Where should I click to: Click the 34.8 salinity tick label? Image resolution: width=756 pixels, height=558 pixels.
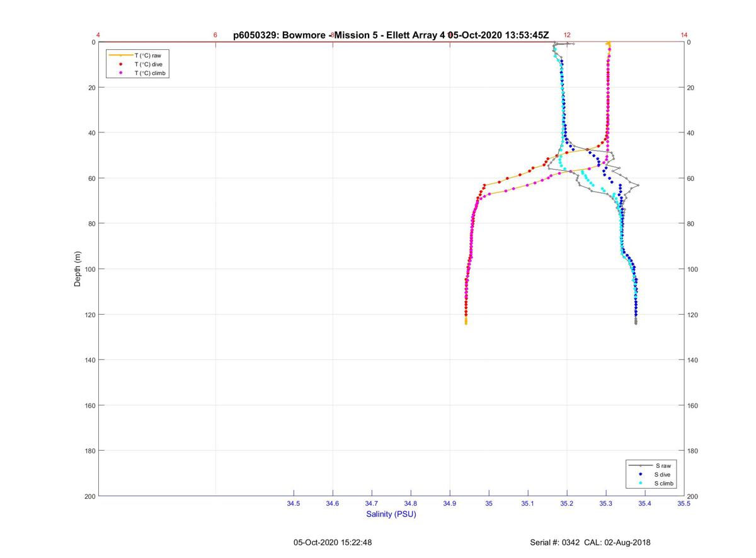click(x=411, y=503)
